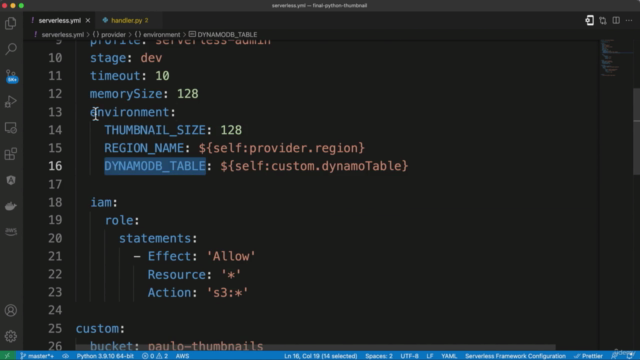Click the bucket: paulo-thumbnails line
The width and height of the screenshot is (640, 360).
[x=177, y=346]
